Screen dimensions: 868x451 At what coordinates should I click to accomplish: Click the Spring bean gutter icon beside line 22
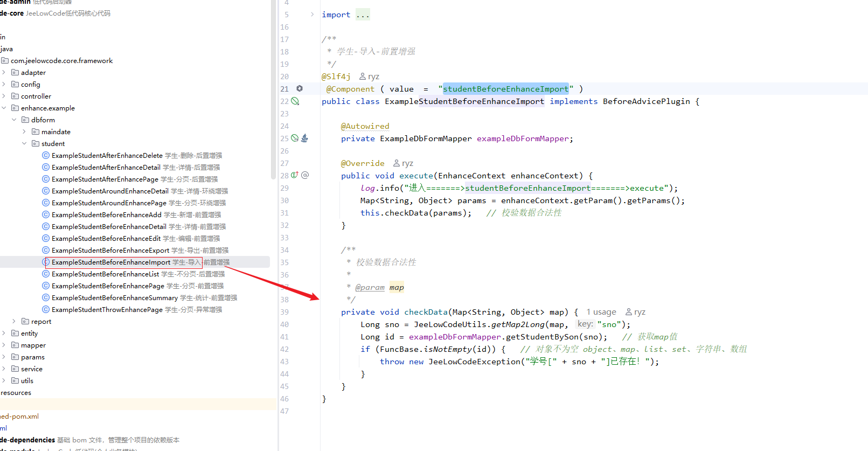click(x=295, y=101)
